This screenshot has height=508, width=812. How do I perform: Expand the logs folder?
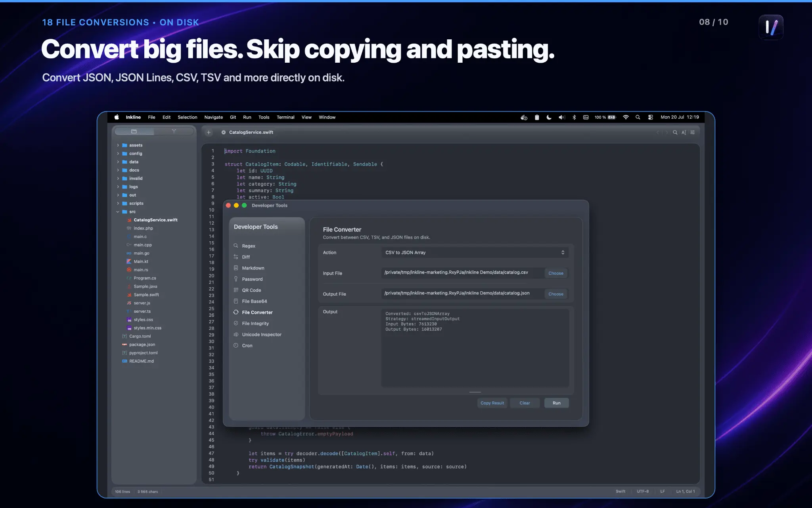[x=118, y=187]
